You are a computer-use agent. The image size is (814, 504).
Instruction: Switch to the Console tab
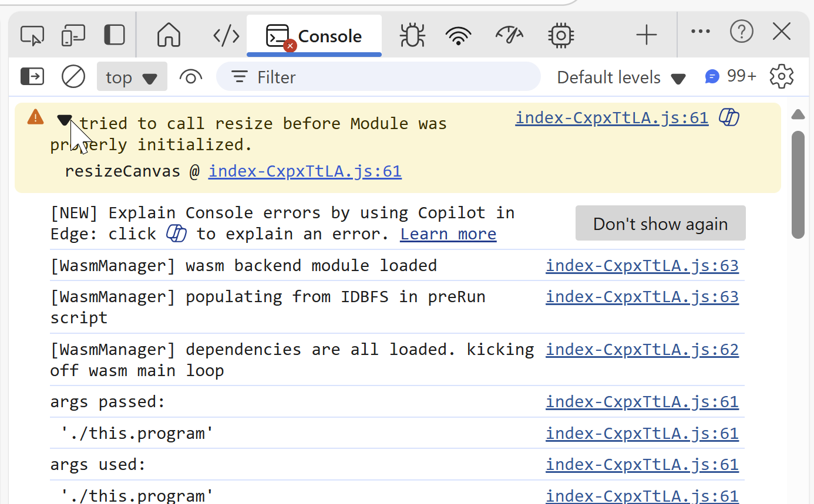point(314,36)
